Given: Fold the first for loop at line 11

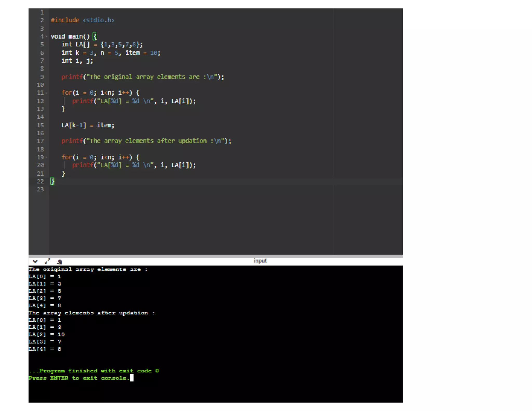Looking at the screenshot, I should click(46, 93).
